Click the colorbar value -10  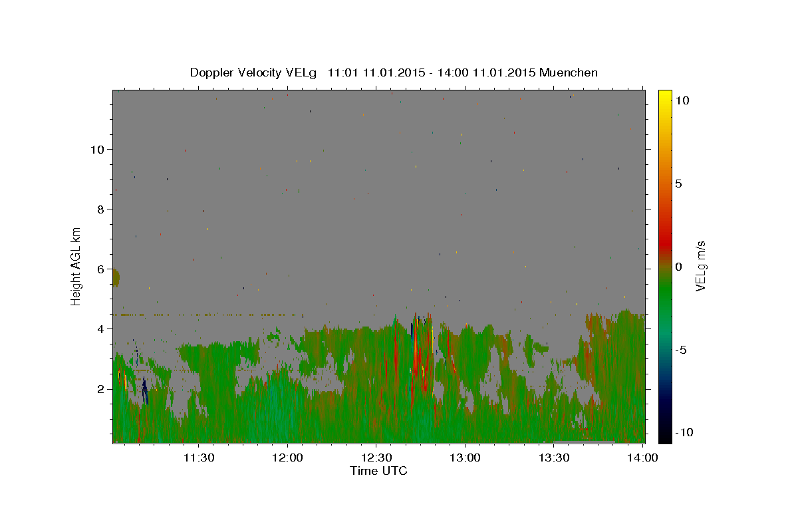pyautogui.click(x=684, y=432)
